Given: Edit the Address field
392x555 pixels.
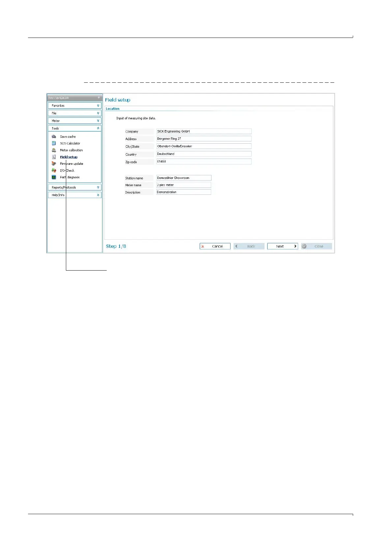Looking at the screenshot, I should click(204, 139).
